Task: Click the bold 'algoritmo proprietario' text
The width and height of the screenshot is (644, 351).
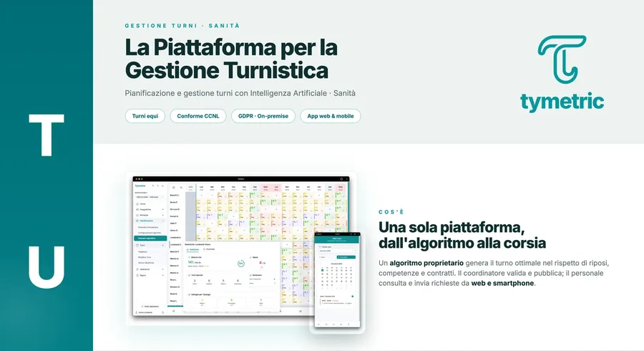Action: pos(426,263)
